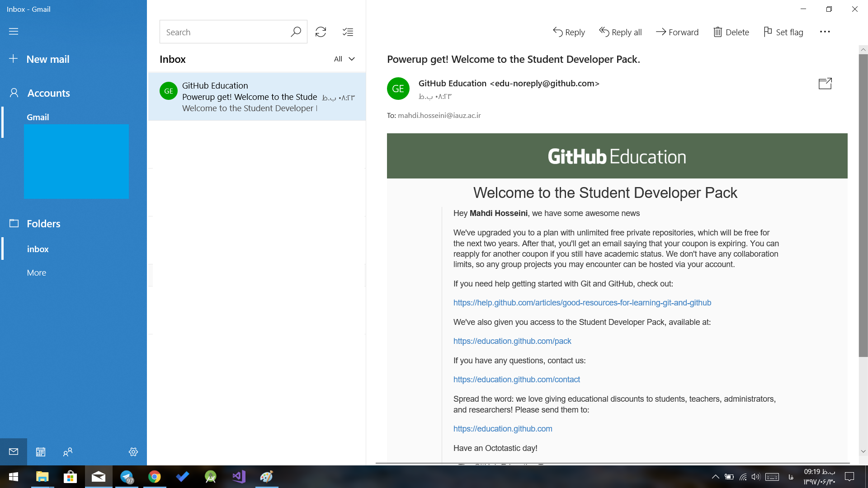The image size is (868, 488).
Task: Open Paint app from taskbar
Action: 267,477
